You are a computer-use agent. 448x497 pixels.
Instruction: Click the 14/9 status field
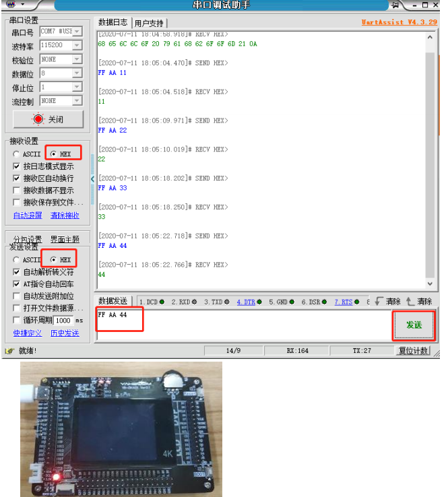pyautogui.click(x=233, y=351)
